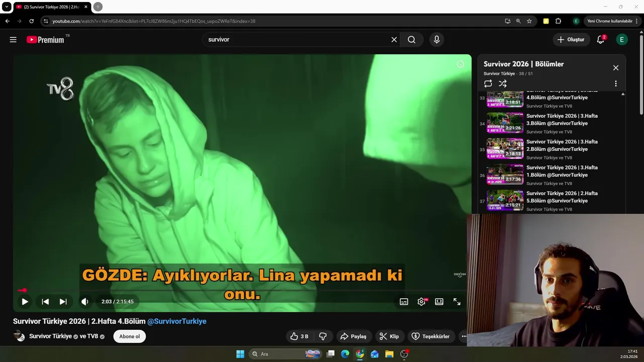
Task: Open the @SurvivorTurkiye hashtag link
Action: click(177, 321)
